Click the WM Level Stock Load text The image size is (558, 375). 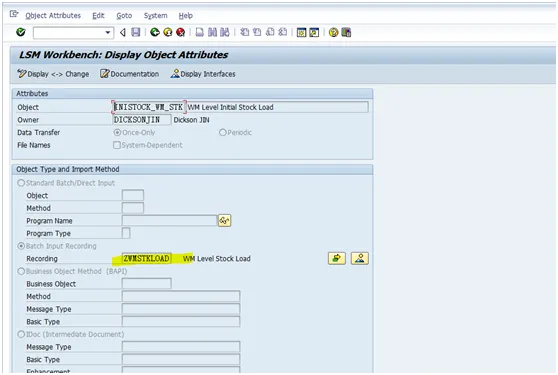pos(217,259)
